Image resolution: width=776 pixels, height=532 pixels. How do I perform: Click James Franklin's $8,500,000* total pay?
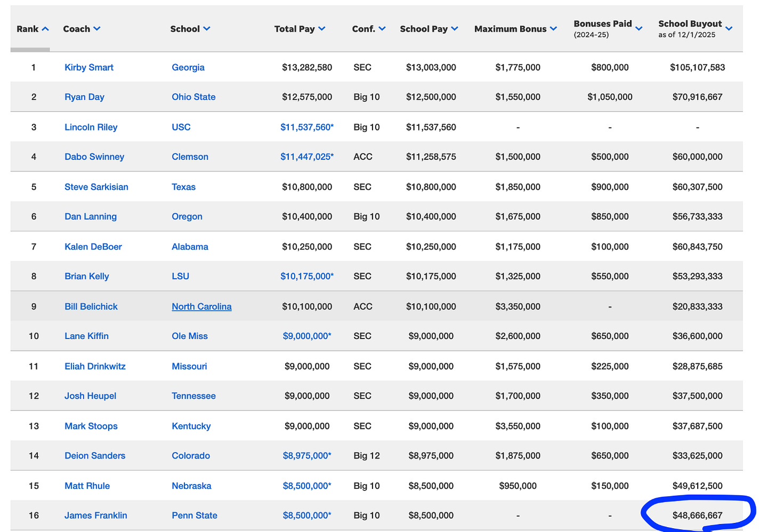[x=307, y=515]
